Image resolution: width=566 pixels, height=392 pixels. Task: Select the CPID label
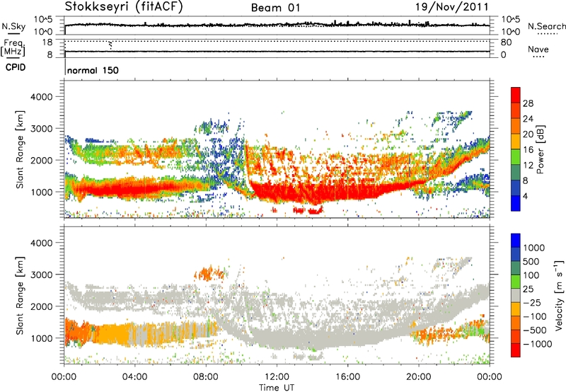pyautogui.click(x=16, y=67)
